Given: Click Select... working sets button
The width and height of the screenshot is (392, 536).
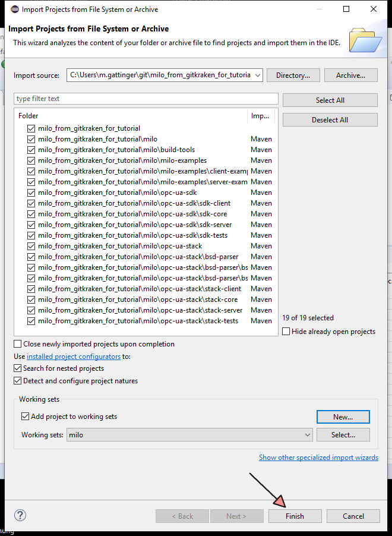Looking at the screenshot, I should click(x=343, y=435).
